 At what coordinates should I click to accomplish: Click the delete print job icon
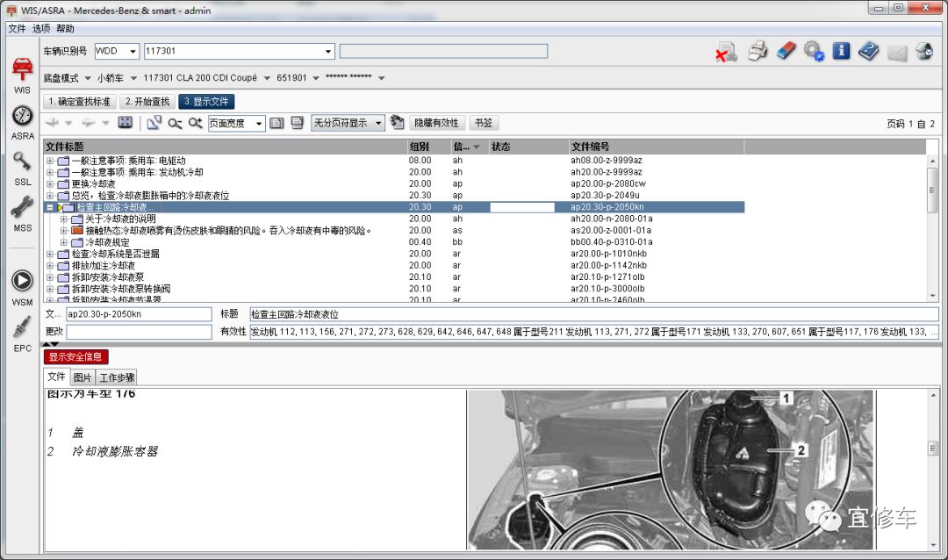(x=727, y=52)
